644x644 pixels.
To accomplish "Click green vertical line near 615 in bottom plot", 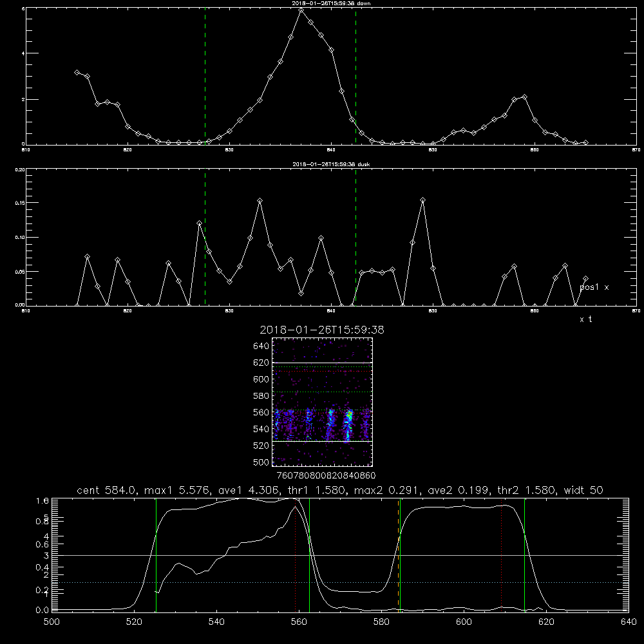I will tap(524, 555).
